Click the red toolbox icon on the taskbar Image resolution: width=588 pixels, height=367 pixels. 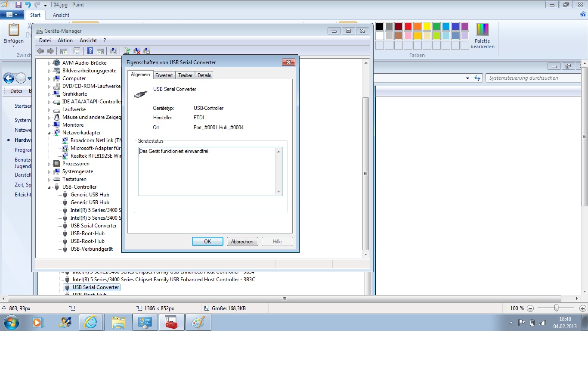pos(172,322)
